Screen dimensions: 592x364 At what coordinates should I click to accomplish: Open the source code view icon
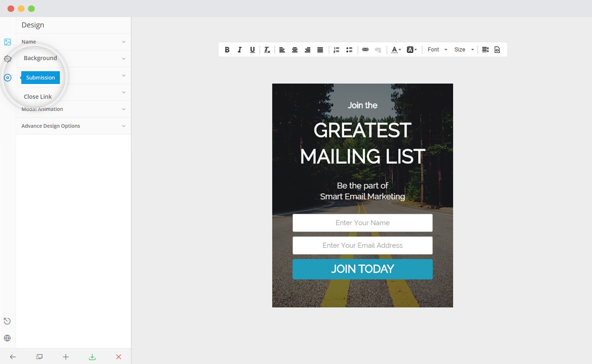click(497, 50)
